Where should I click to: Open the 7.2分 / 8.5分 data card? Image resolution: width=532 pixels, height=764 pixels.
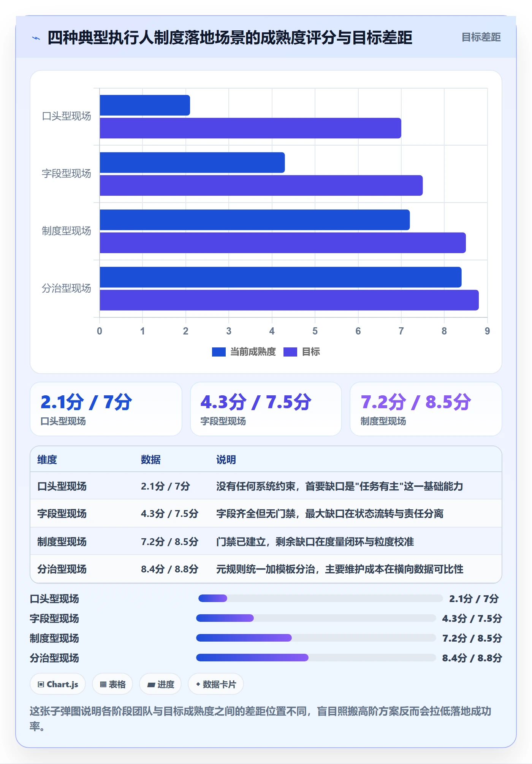pos(426,409)
